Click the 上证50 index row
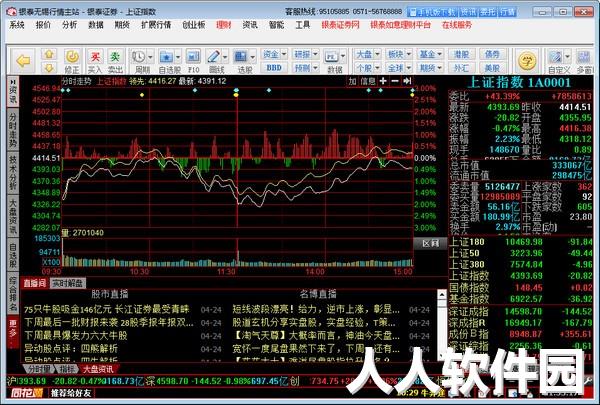 [520, 253]
